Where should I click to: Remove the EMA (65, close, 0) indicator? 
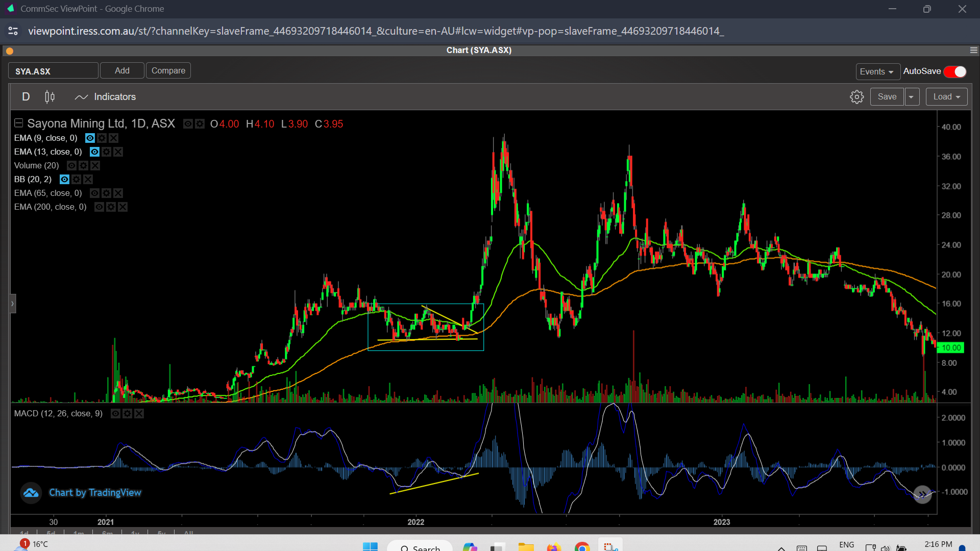tap(118, 193)
